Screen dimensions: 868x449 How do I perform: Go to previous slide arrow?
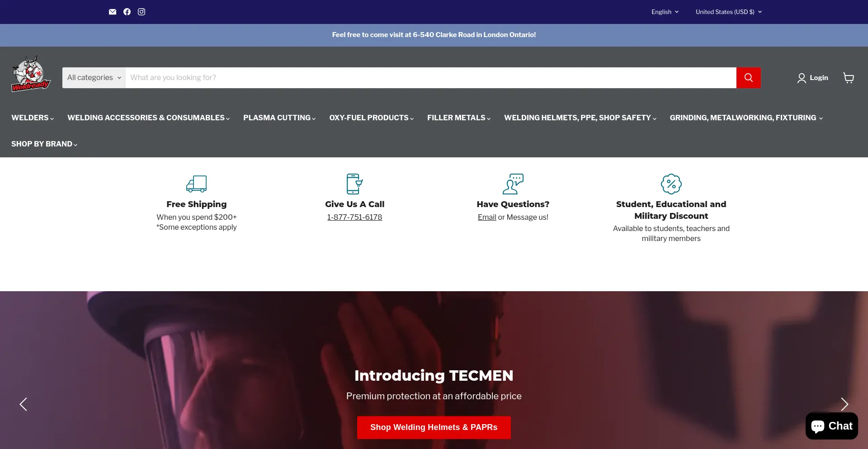pyautogui.click(x=24, y=404)
